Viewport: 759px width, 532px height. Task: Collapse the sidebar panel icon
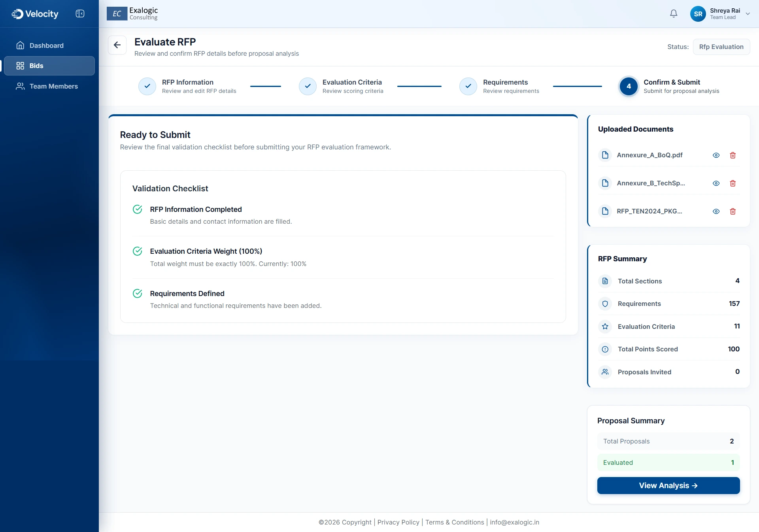coord(80,14)
